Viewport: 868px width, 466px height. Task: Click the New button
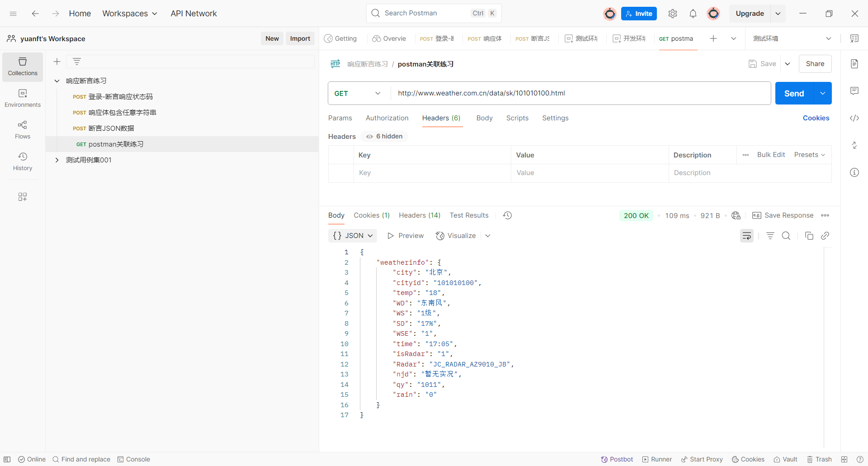tap(272, 38)
